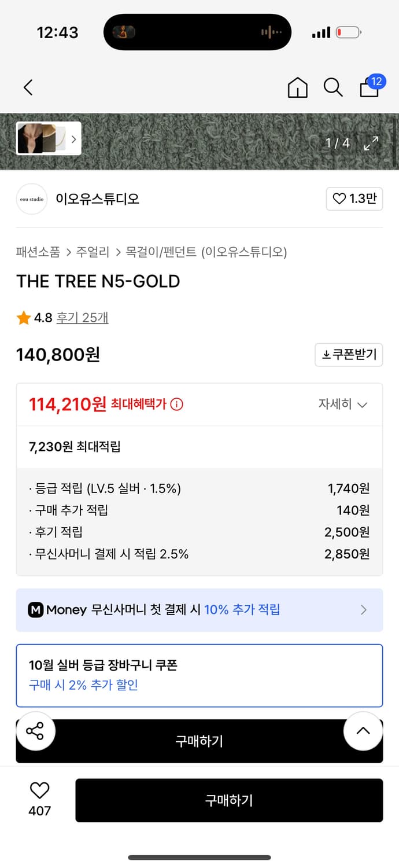Viewport: 399px width, 868px height.
Task: Open the 주얼리 breadcrumb category
Action: tap(93, 252)
